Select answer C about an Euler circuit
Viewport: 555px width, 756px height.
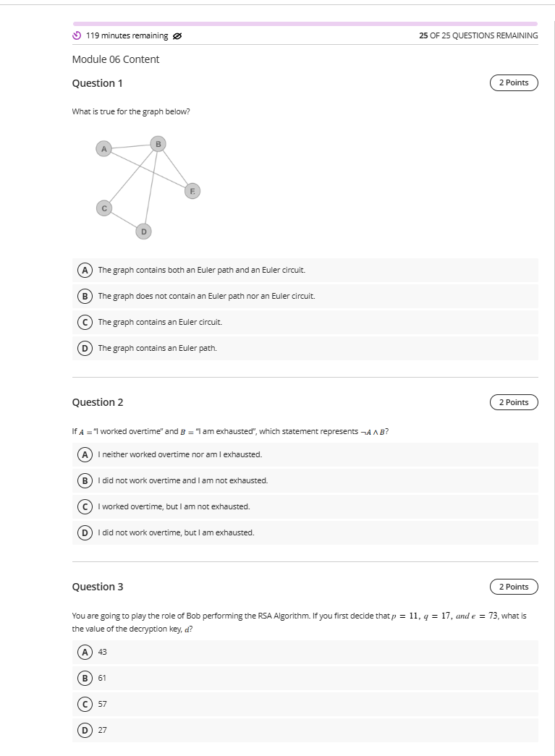85,322
